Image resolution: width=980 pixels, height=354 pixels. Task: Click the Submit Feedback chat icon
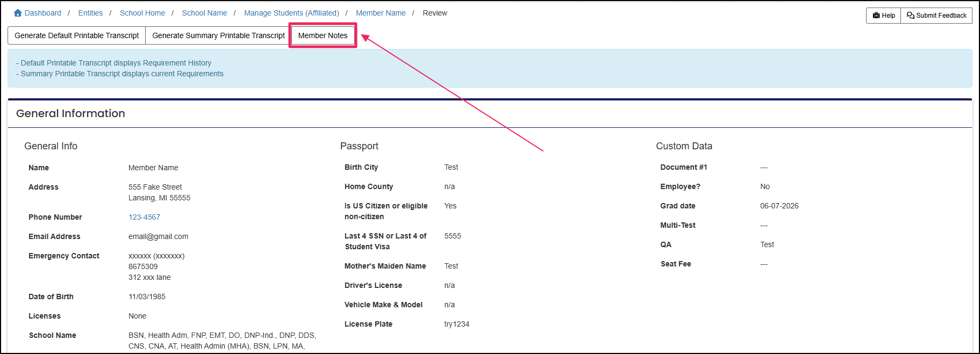911,16
